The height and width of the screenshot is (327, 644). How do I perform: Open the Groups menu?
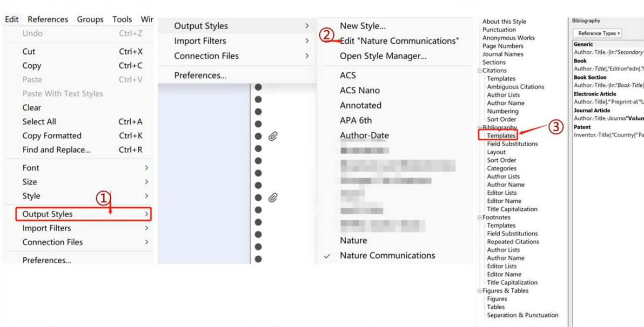point(90,19)
